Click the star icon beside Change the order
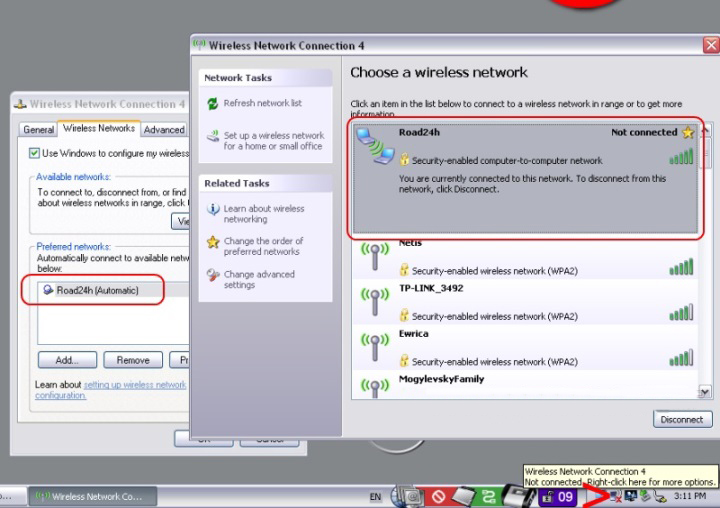Viewport: 720px width, 508px height. pos(213,242)
